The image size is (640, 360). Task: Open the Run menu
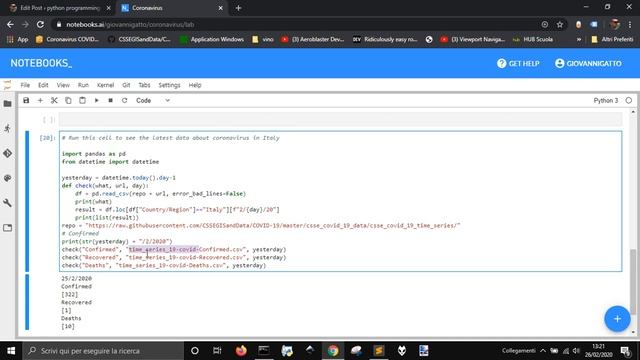pos(83,85)
